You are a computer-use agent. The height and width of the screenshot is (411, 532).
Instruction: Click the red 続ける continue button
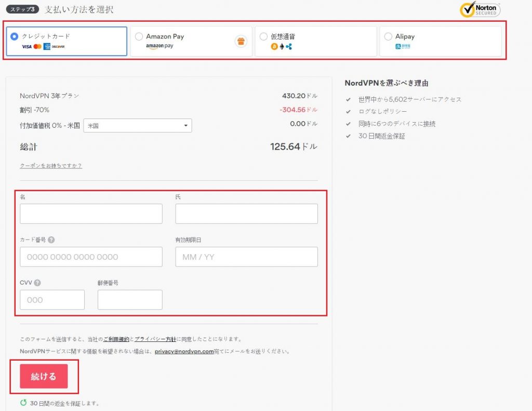44,376
